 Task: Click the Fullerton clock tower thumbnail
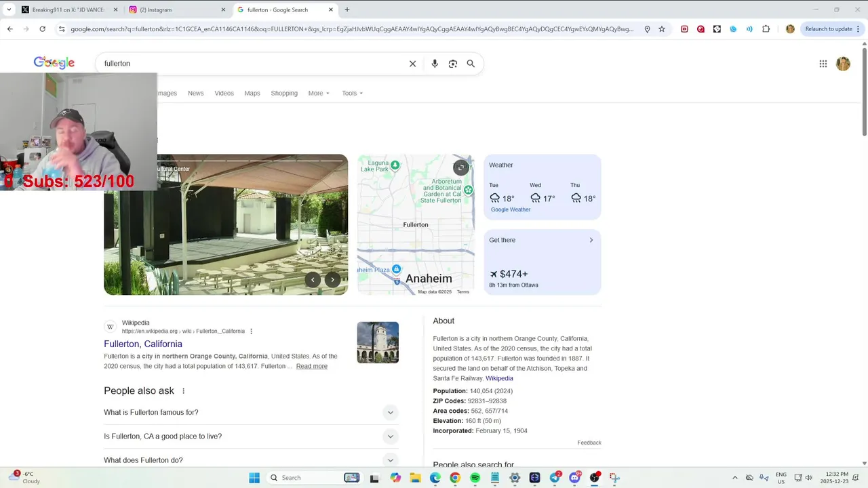point(378,342)
